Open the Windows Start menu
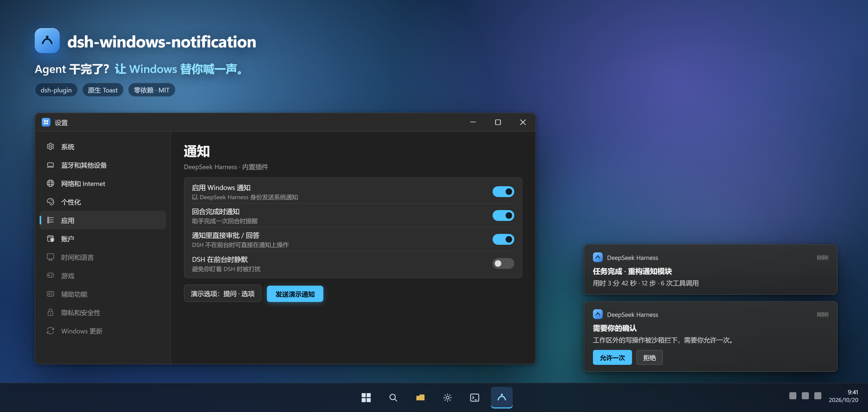 point(366,398)
